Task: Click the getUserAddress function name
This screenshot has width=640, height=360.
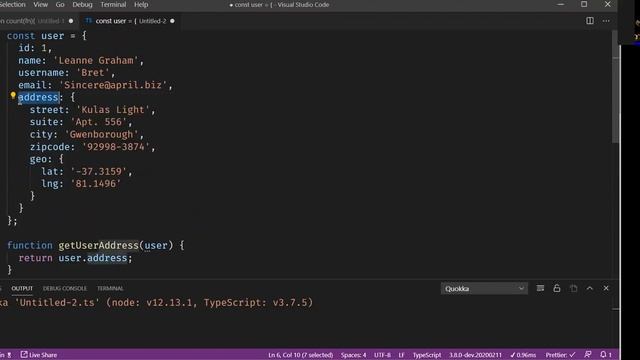Action: point(98,246)
